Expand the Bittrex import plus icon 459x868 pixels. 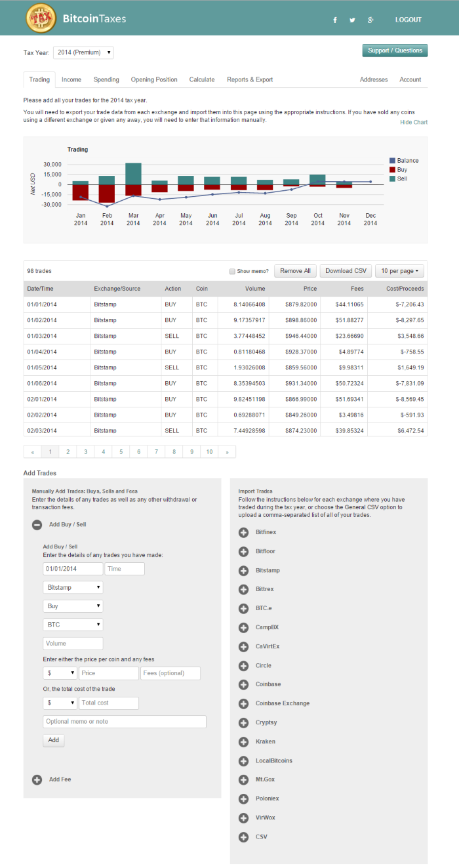coord(244,589)
